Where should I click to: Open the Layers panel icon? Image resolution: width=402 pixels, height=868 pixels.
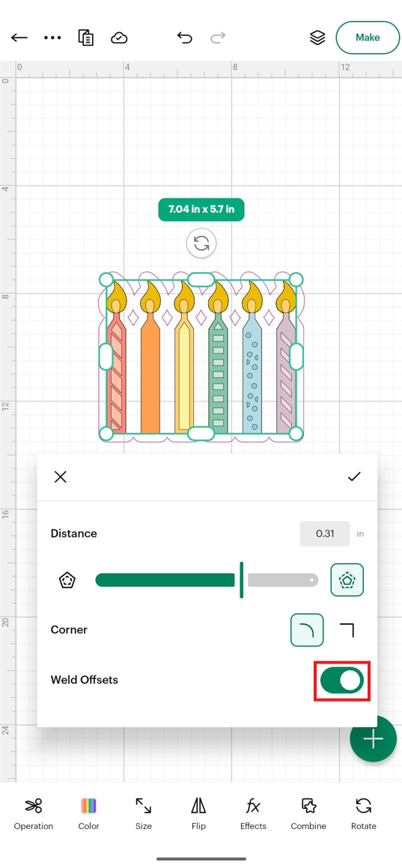coord(317,37)
